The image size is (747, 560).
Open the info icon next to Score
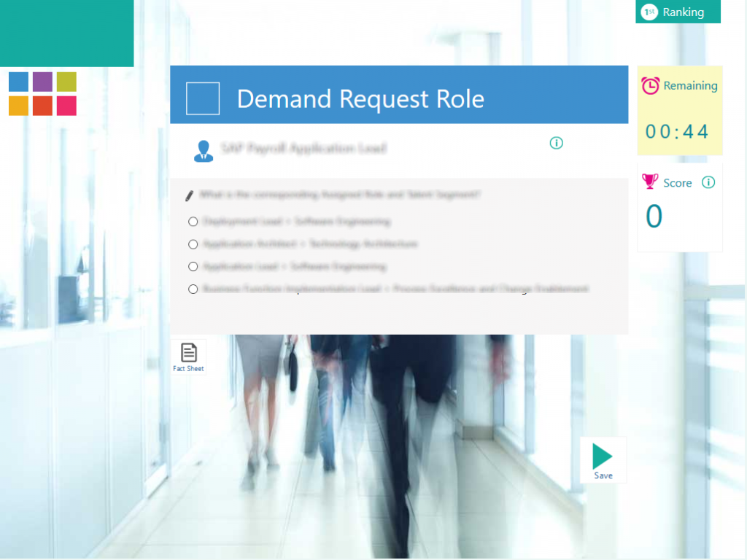pos(708,182)
